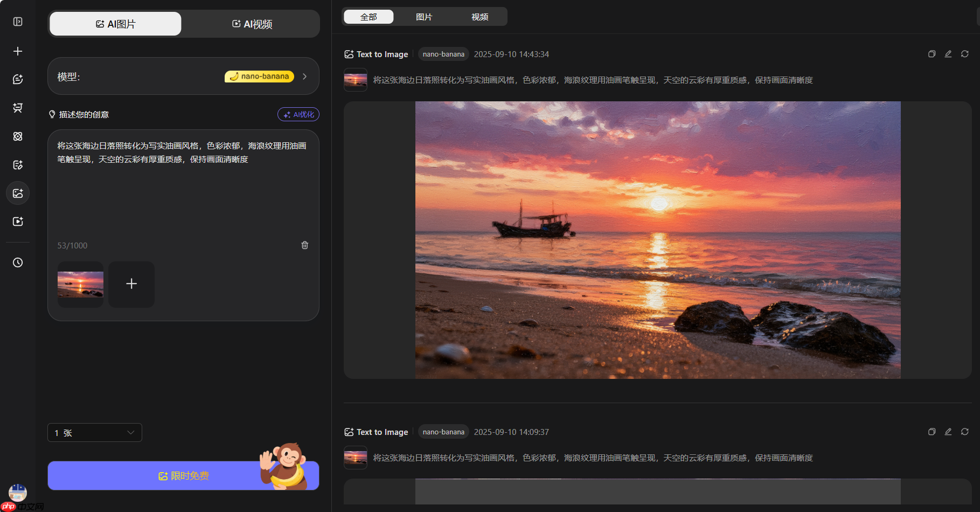This screenshot has width=980, height=512.
Task: Switch to the AI视频 tab
Action: click(252, 24)
